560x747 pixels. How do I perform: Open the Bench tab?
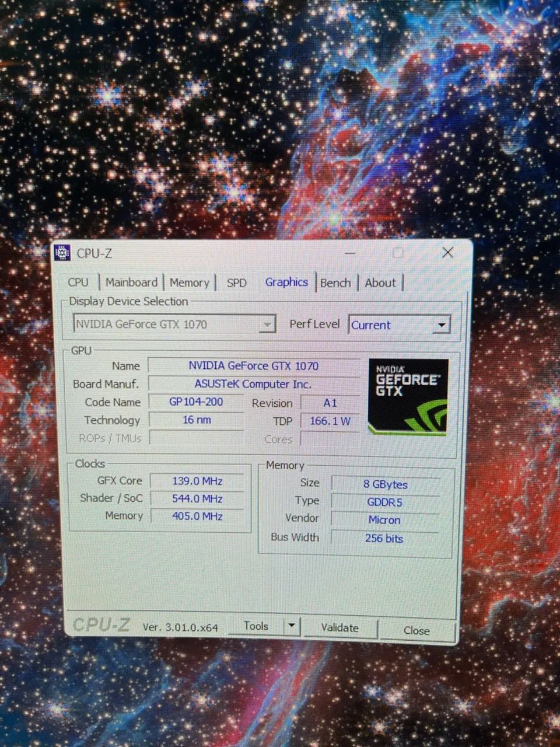click(x=335, y=282)
